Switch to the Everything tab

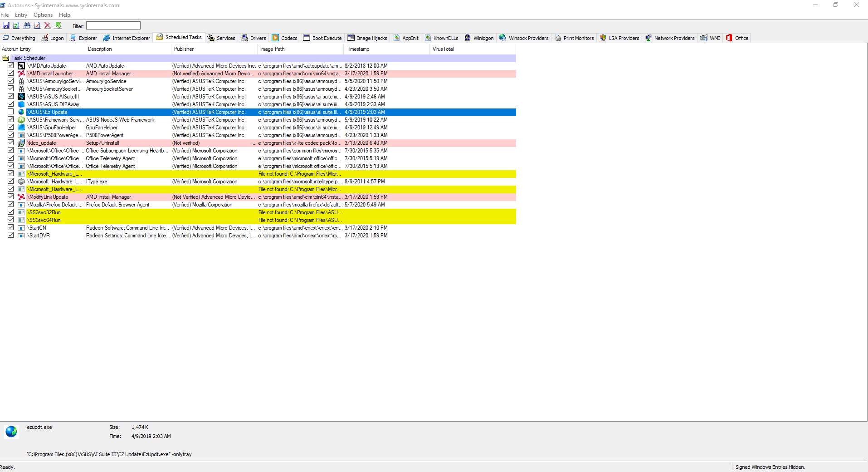[x=19, y=38]
